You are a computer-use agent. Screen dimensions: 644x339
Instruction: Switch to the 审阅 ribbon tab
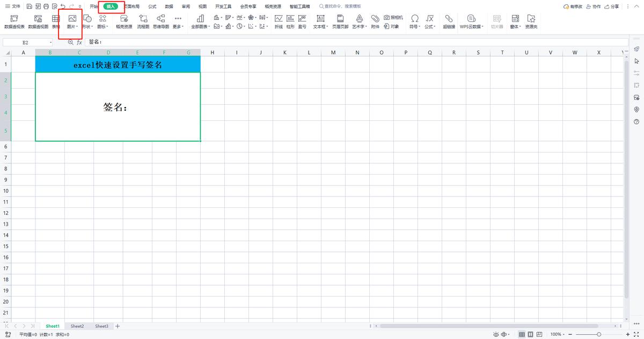[186, 6]
